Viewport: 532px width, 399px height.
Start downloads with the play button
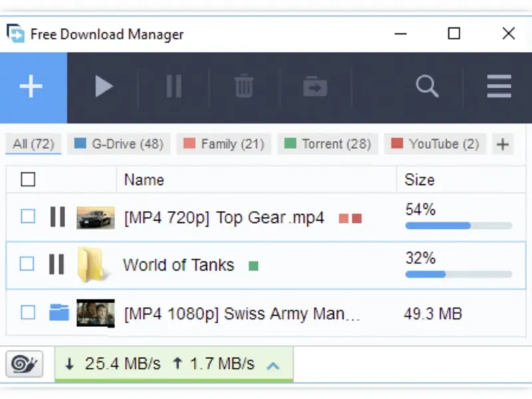tap(104, 86)
